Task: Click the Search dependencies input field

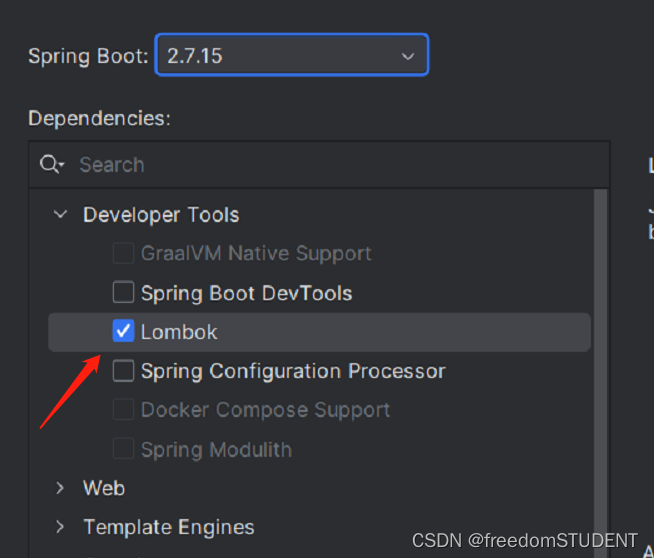Action: tap(330, 165)
